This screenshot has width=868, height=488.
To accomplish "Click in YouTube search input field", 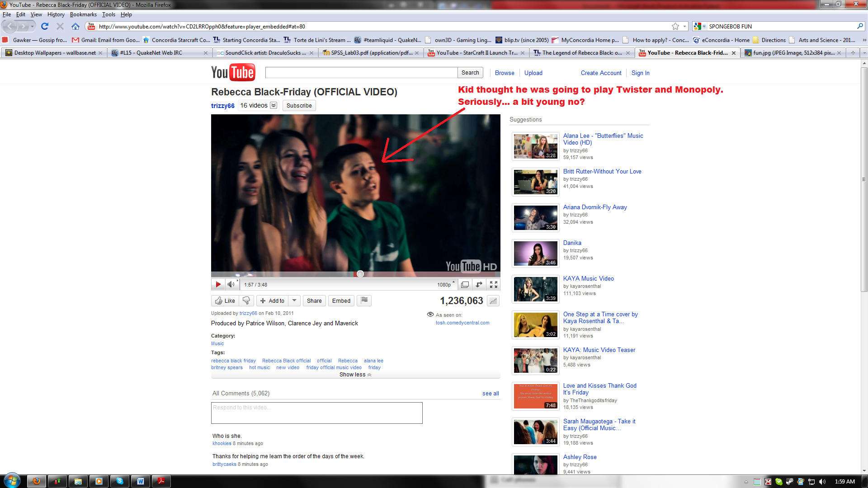I will click(361, 72).
